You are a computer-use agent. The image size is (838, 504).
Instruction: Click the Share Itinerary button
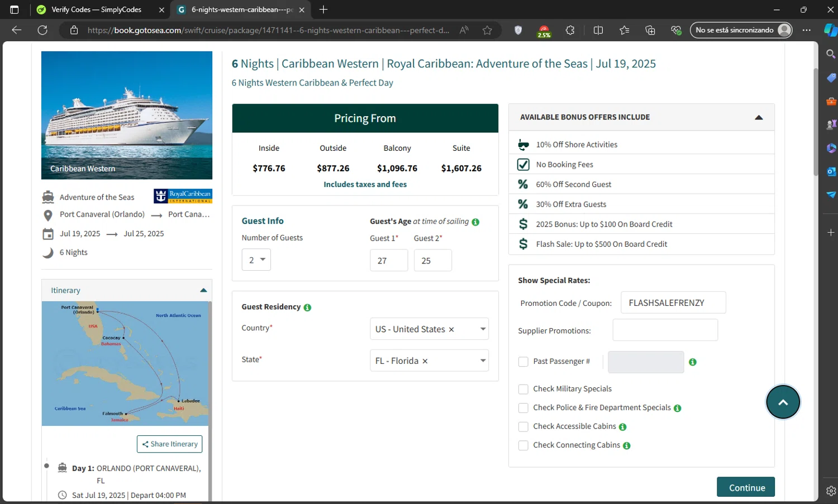coord(169,444)
